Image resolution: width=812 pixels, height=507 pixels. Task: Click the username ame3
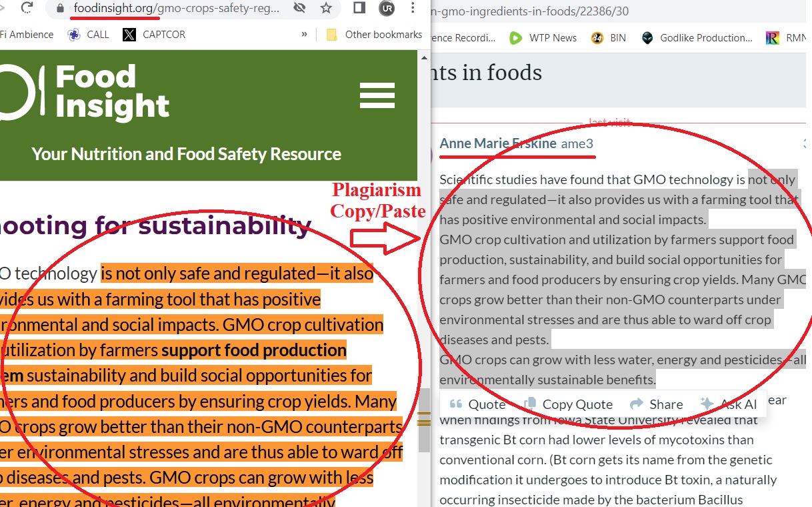point(577,144)
